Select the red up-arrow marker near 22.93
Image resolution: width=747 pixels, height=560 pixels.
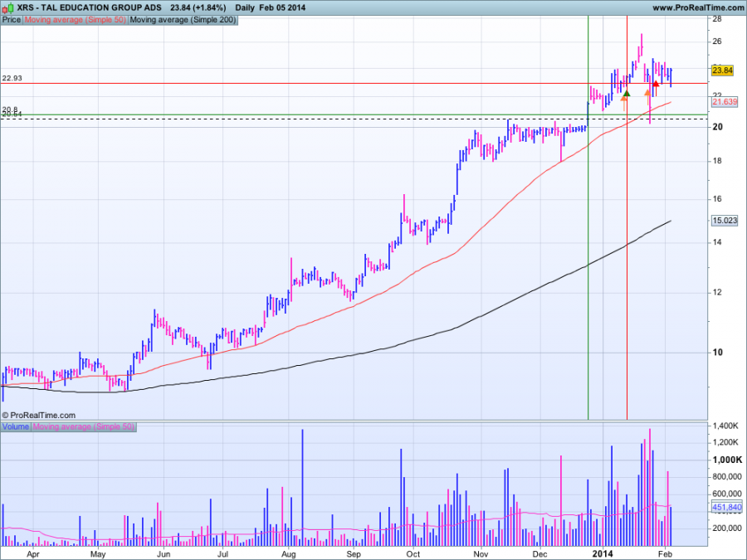tap(656, 88)
